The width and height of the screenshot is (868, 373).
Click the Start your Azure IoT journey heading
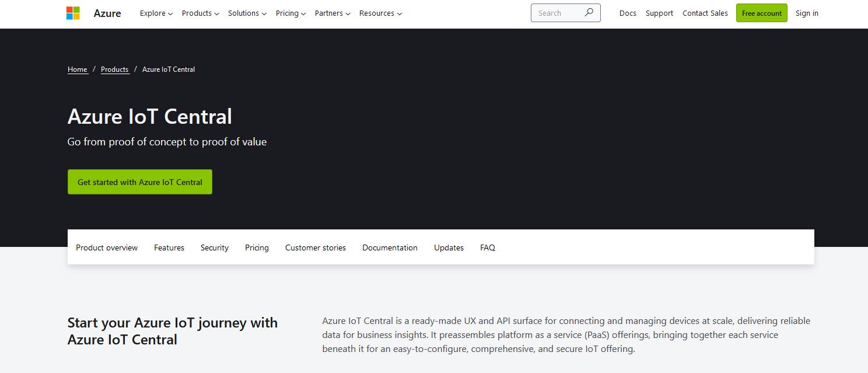click(x=173, y=331)
